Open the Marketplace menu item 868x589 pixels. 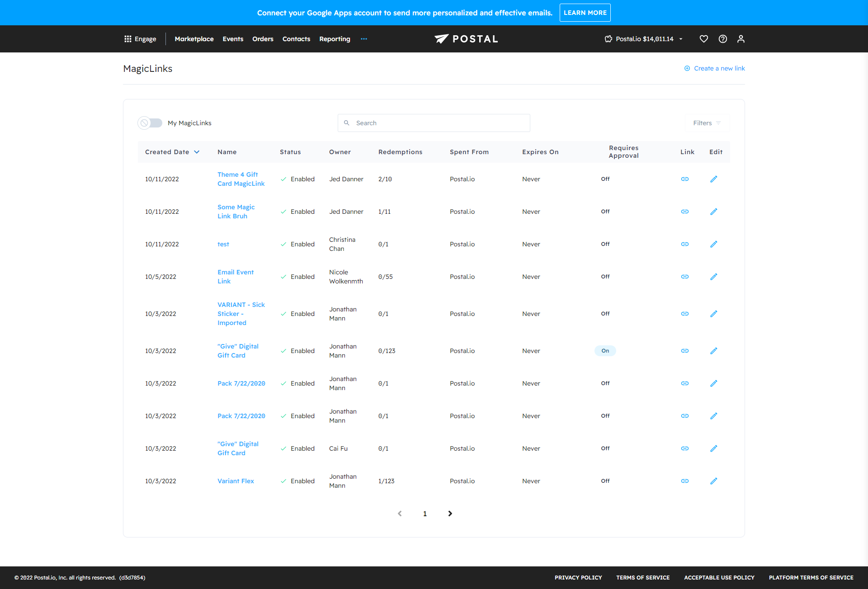click(x=194, y=39)
